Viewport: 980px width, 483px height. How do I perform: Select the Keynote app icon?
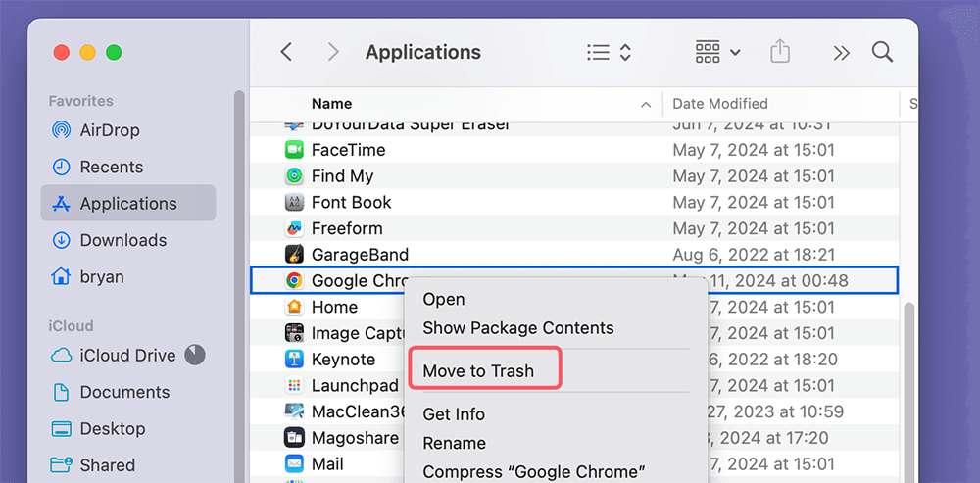tap(294, 360)
